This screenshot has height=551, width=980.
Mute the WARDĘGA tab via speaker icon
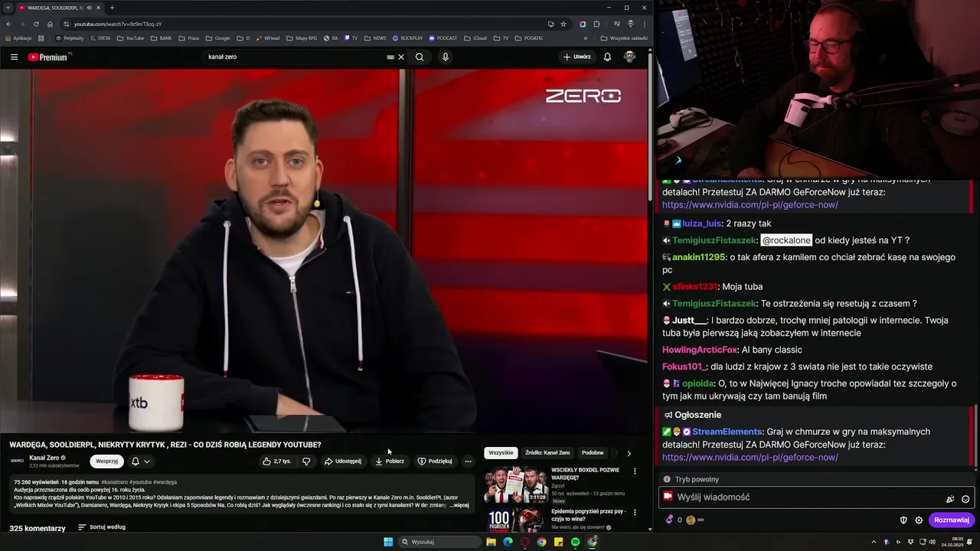pyautogui.click(x=89, y=8)
